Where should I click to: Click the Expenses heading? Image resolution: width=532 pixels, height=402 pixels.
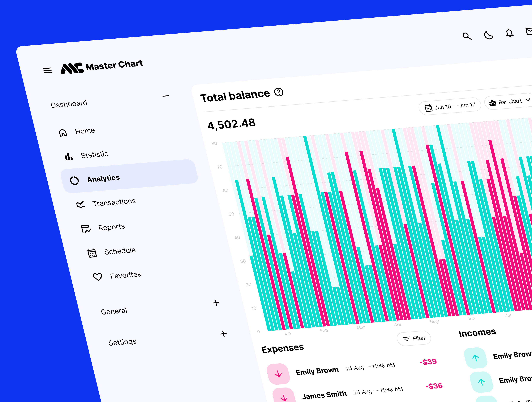(x=282, y=348)
